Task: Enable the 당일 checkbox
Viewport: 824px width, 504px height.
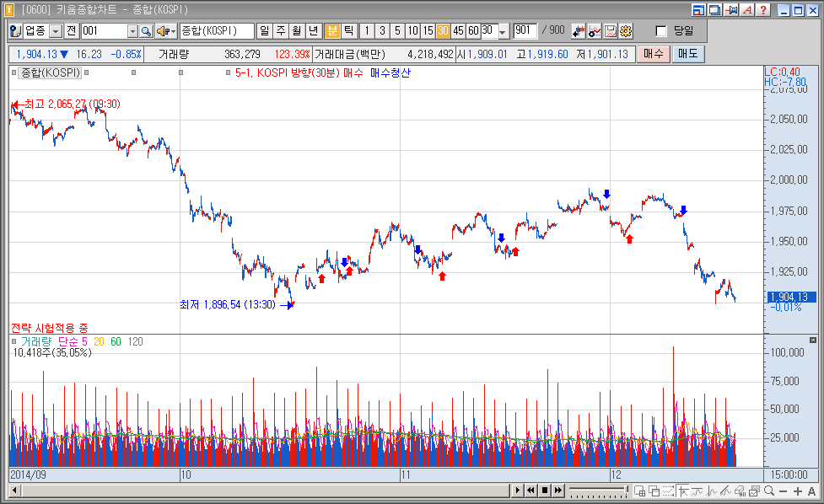Action: [x=661, y=31]
